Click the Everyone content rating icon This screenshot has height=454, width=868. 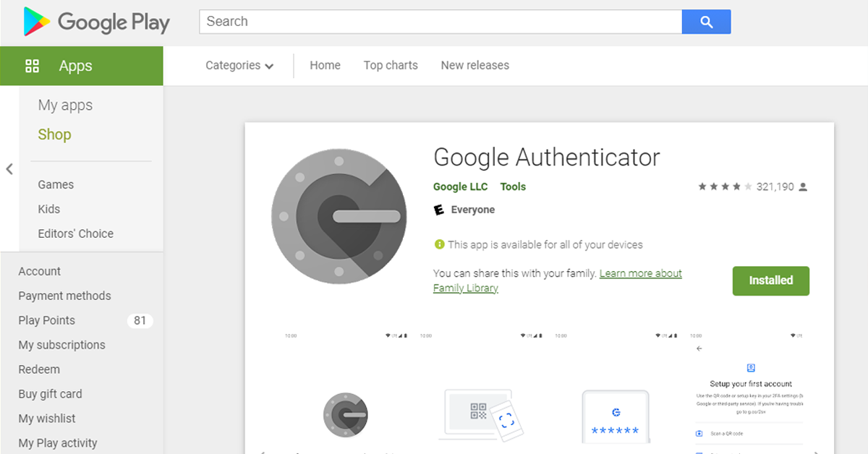click(438, 210)
